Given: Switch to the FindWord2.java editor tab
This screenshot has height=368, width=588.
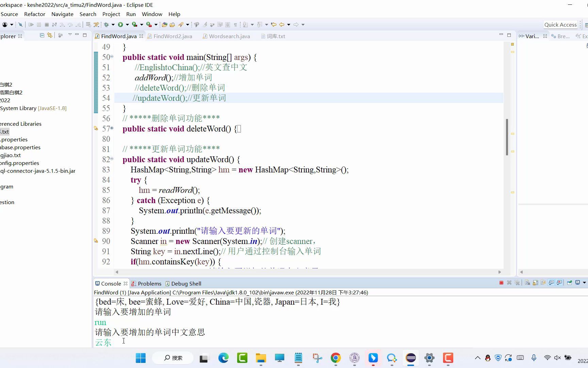Looking at the screenshot, I should tap(169, 36).
